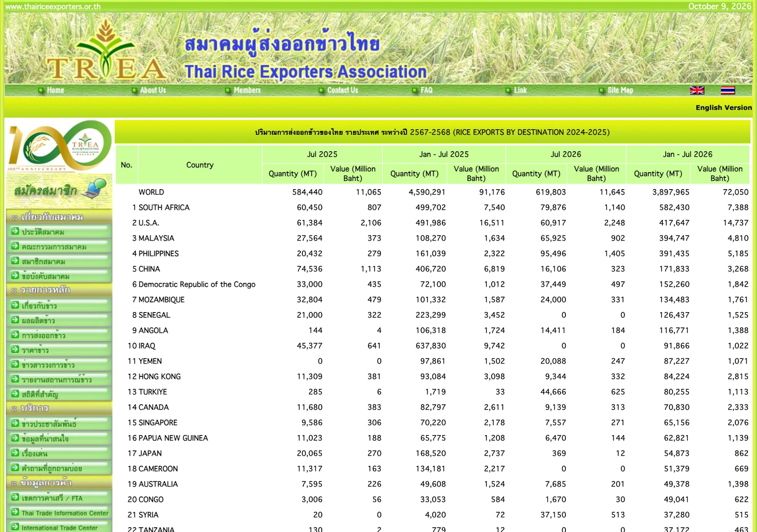This screenshot has height=532, width=757.
Task: Open Members navigation item
Action: (247, 90)
